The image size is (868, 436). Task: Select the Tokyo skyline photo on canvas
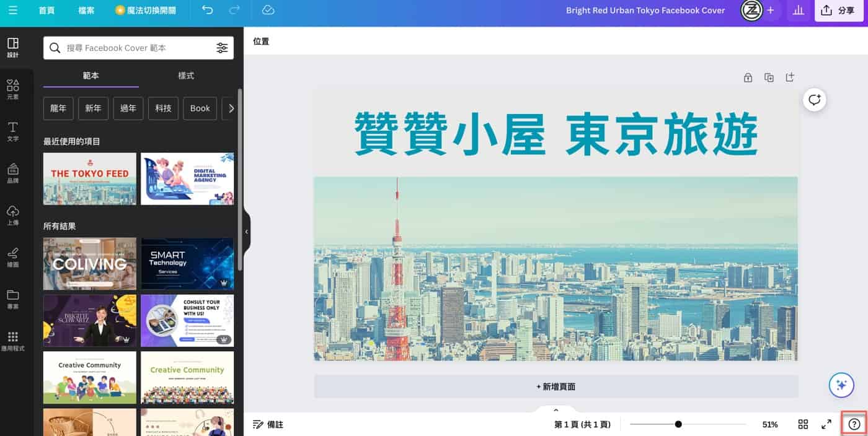point(556,269)
